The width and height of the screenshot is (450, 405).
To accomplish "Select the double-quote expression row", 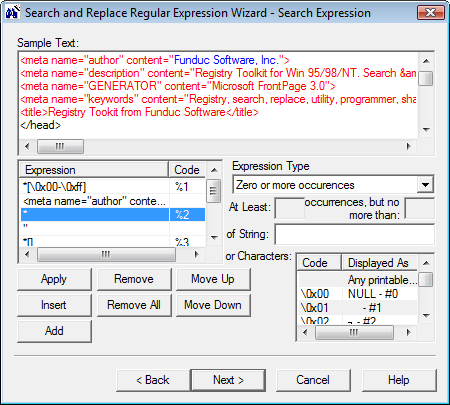I will click(113, 228).
